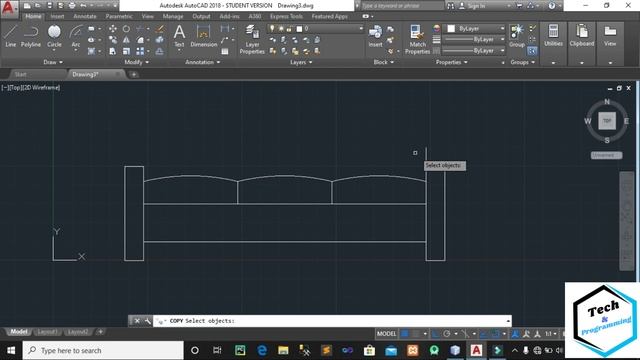Open the View panel in ribbon

(x=610, y=44)
